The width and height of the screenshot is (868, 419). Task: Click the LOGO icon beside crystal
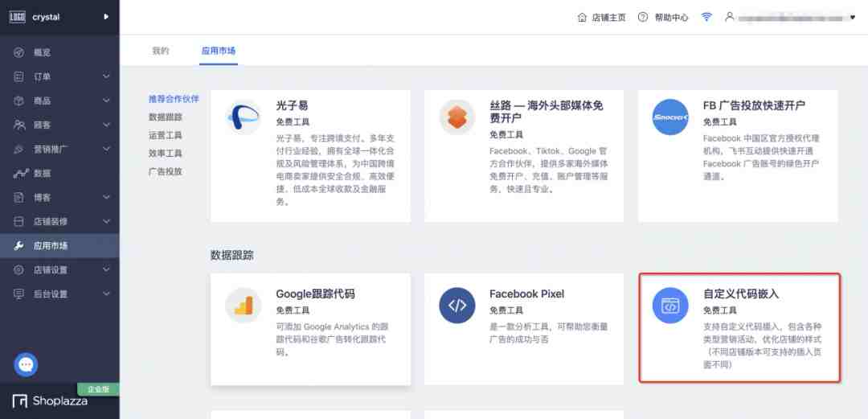coord(17,17)
